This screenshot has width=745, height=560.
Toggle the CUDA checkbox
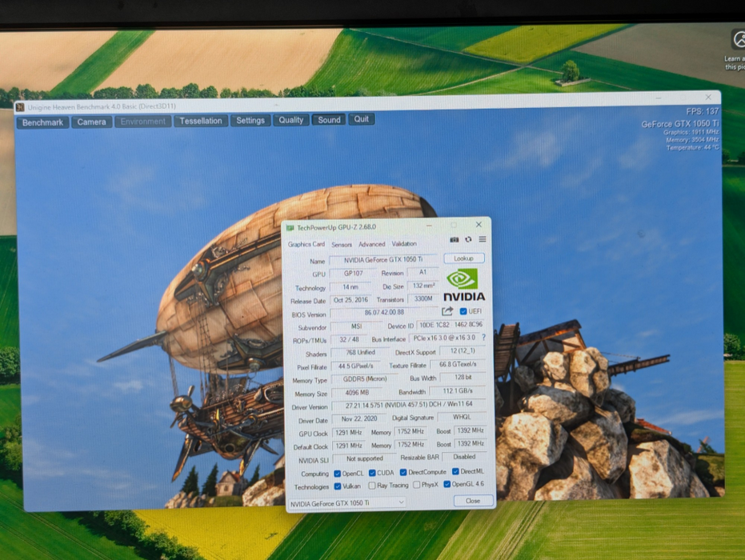[372, 473]
